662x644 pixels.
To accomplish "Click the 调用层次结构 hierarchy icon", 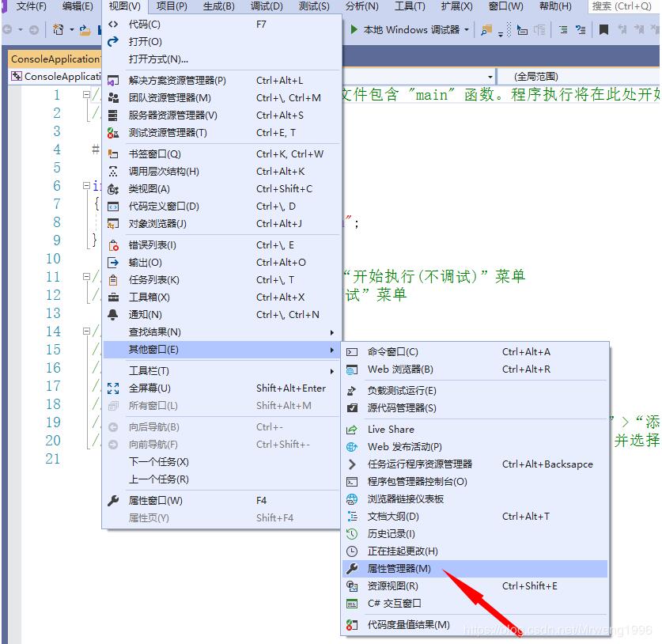I will click(x=113, y=172).
